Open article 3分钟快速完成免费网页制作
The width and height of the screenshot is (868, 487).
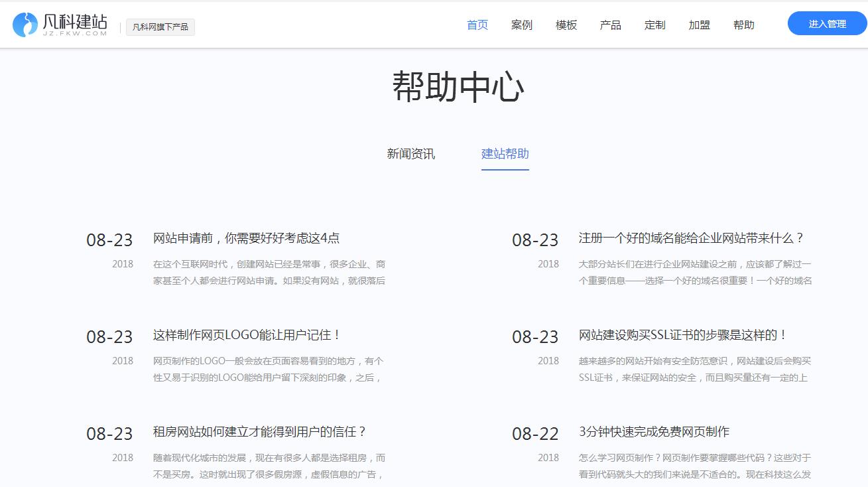coord(654,432)
